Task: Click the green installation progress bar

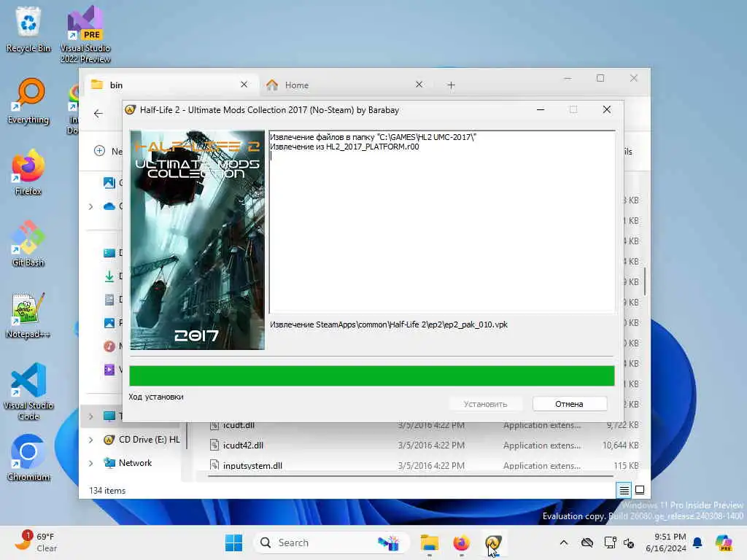Action: point(371,376)
